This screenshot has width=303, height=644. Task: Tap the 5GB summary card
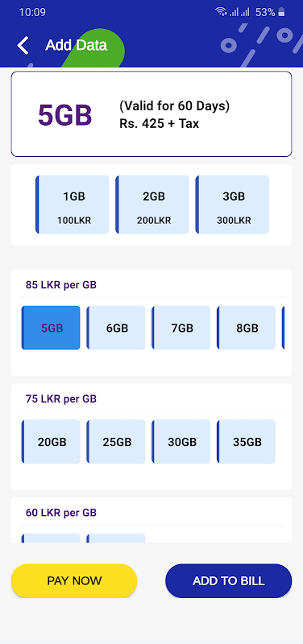pos(151,114)
